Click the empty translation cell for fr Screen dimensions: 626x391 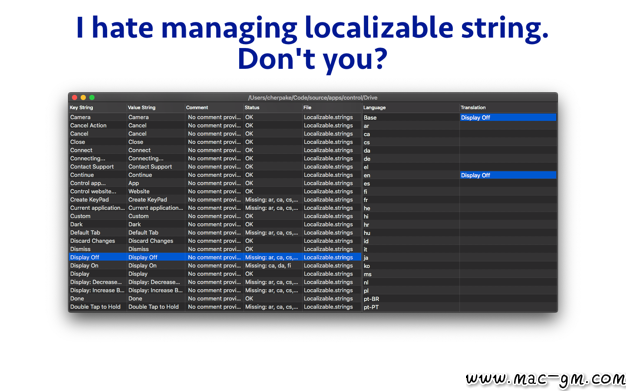508,200
